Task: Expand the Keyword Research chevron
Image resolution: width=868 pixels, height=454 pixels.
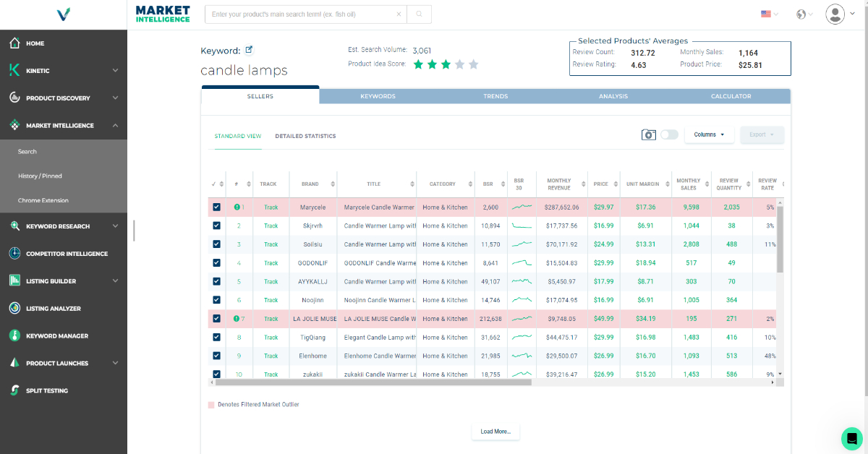Action: (115, 226)
